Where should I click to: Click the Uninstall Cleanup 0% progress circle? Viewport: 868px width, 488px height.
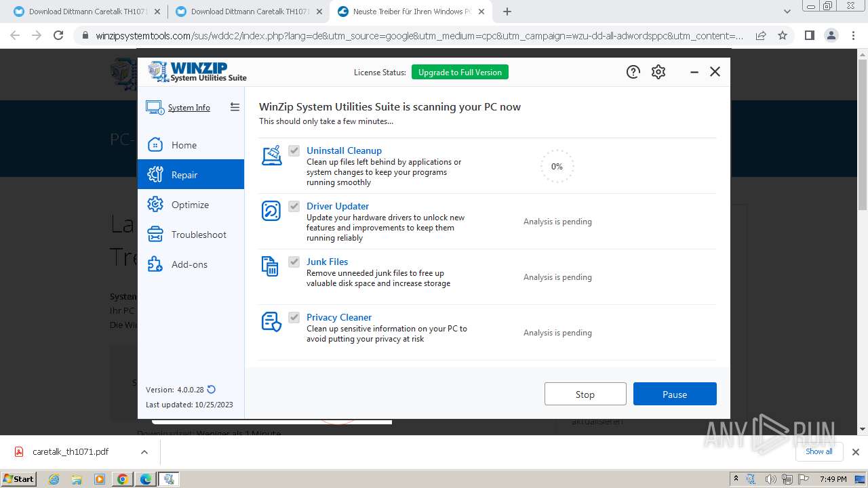(557, 167)
